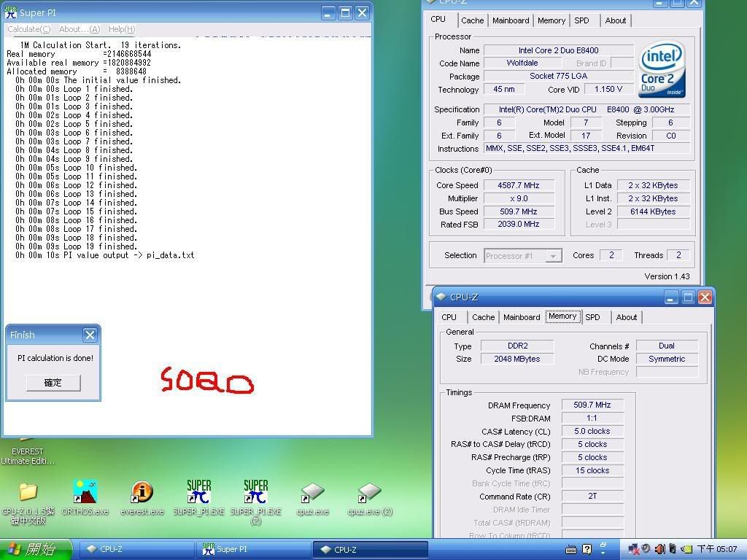Viewport: 747px width, 560px height.
Task: Click the FSB:DRAM 1:1 ratio field
Action: 592,418
